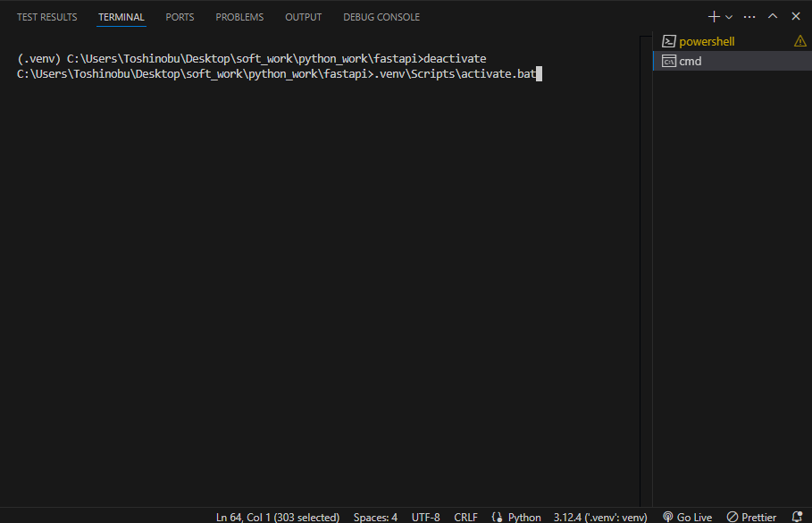Create a new terminal with the plus icon

[713, 15]
